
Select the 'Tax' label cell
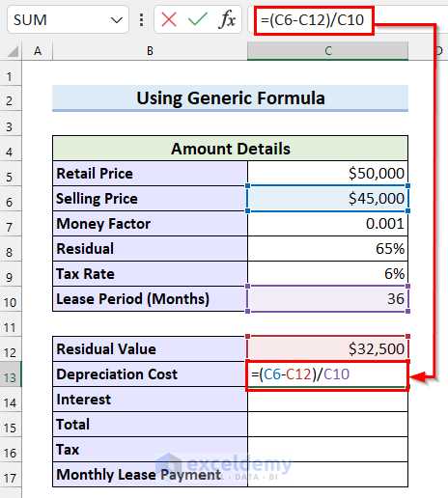click(x=150, y=450)
